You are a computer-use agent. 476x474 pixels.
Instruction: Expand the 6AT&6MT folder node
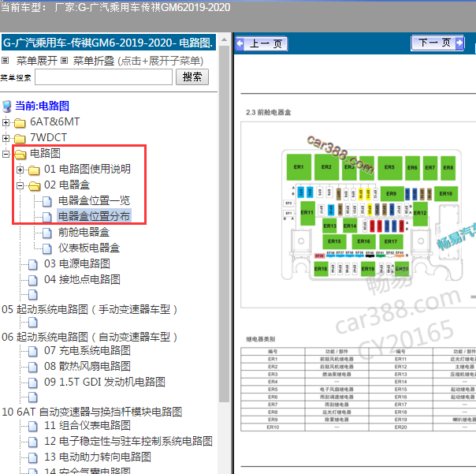(x=6, y=122)
